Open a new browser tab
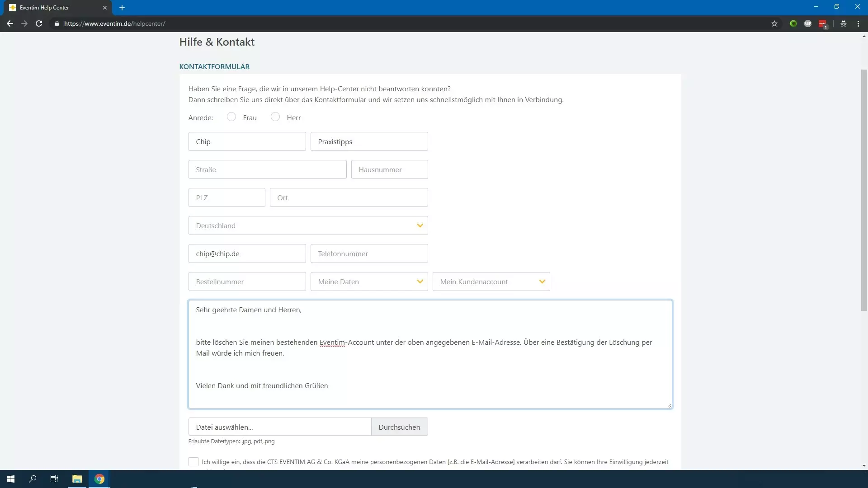868x488 pixels. pyautogui.click(x=122, y=8)
